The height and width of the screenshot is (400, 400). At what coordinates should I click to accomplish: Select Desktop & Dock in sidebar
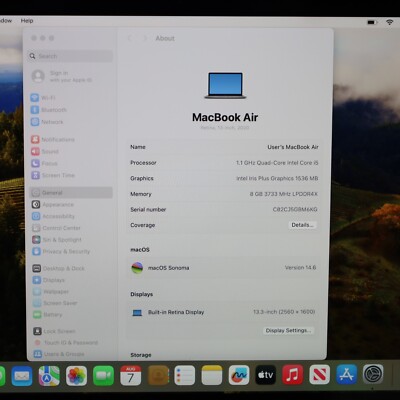point(59,268)
